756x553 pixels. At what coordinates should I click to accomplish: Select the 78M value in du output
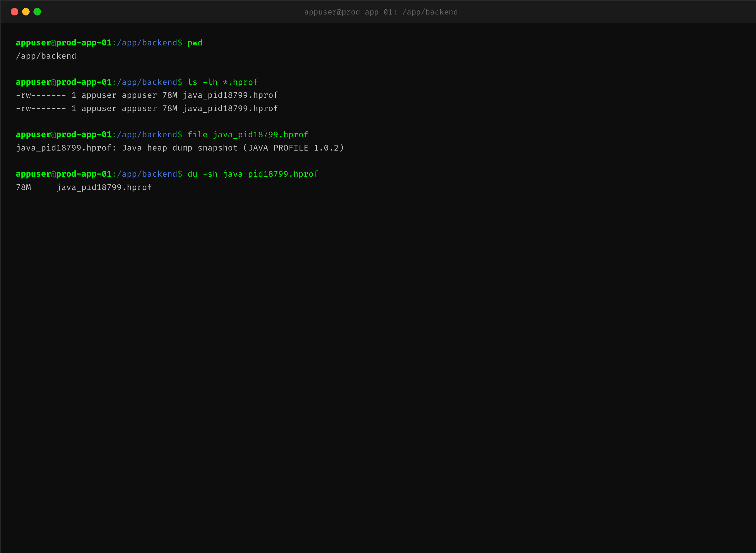pyautogui.click(x=23, y=187)
